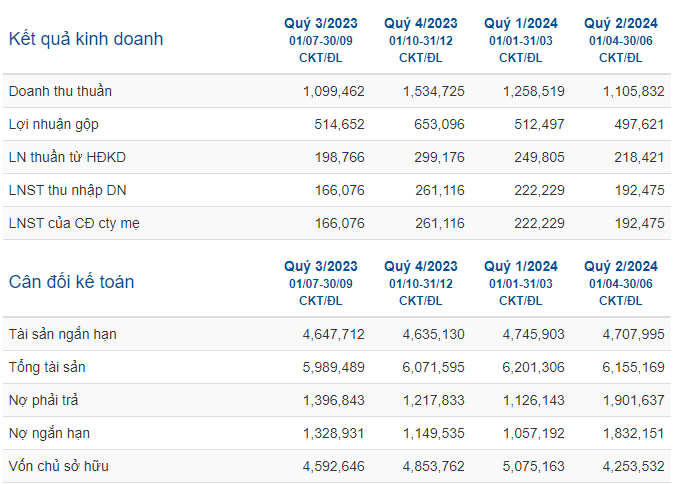Click short-term debt value 1,328,931
Image resolution: width=673 pixels, height=484 pixels.
pos(333,433)
